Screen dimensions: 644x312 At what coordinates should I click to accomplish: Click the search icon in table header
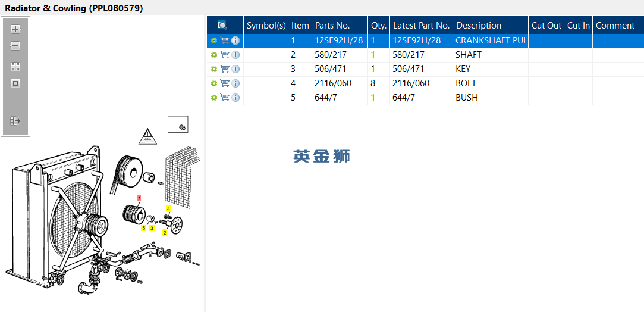[222, 25]
